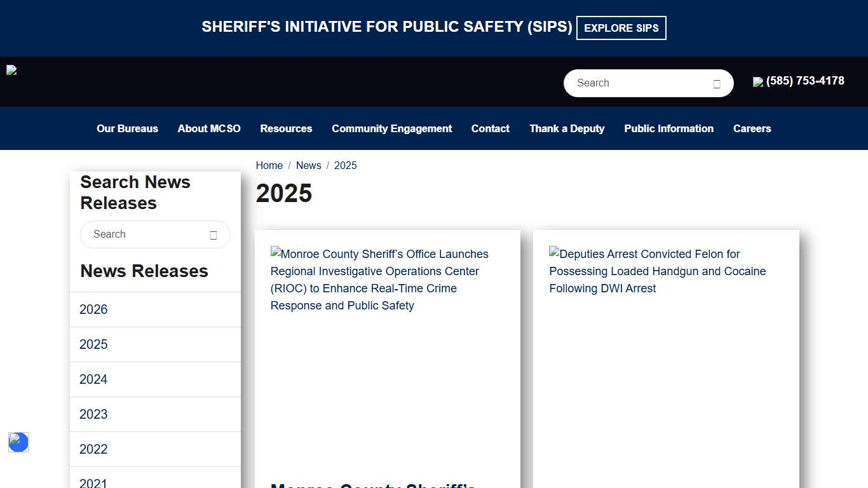Select Community Engagement in the navigation

pyautogui.click(x=391, y=128)
